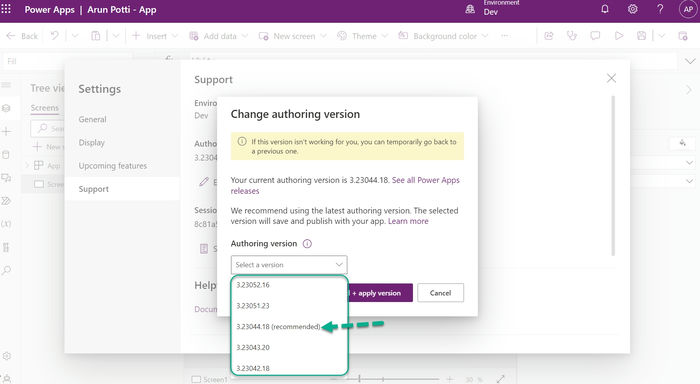Click the Screens tab in Tree view

pyautogui.click(x=44, y=108)
